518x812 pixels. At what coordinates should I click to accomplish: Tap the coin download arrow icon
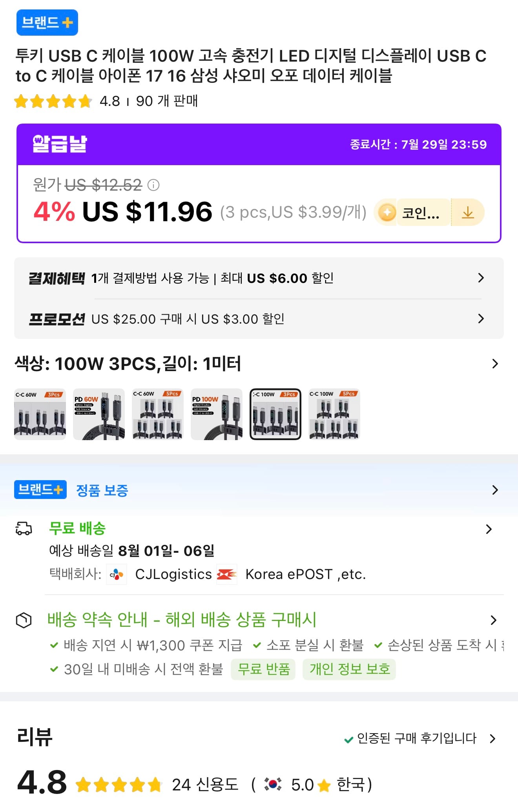coord(468,213)
